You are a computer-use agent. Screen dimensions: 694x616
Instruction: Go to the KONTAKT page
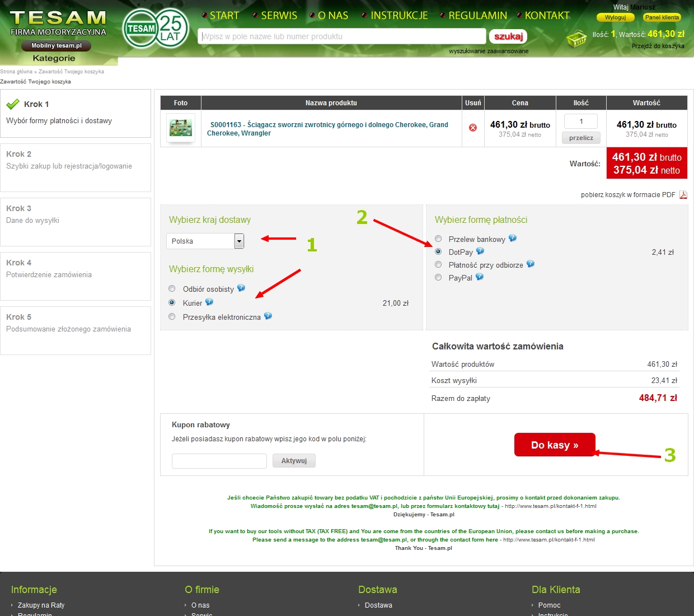click(x=547, y=16)
